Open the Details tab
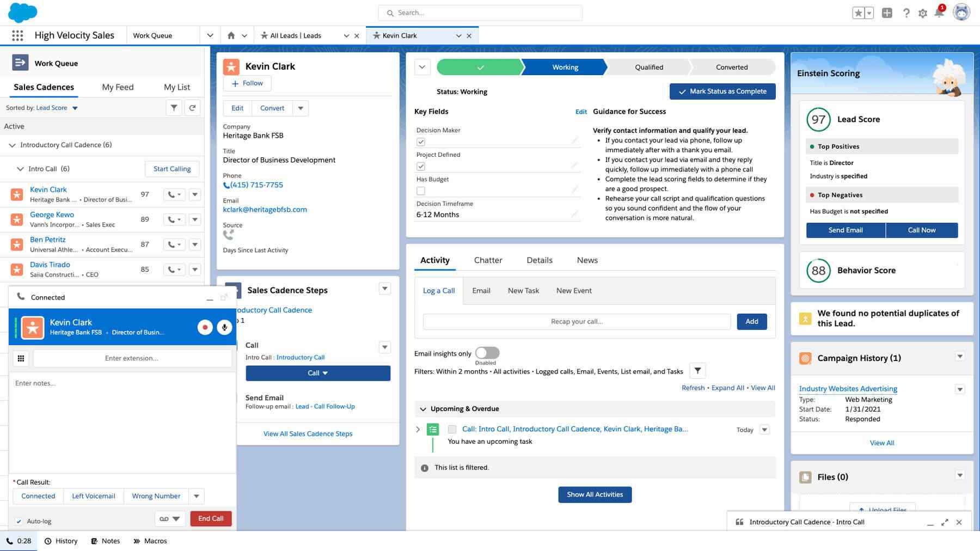 coord(540,260)
